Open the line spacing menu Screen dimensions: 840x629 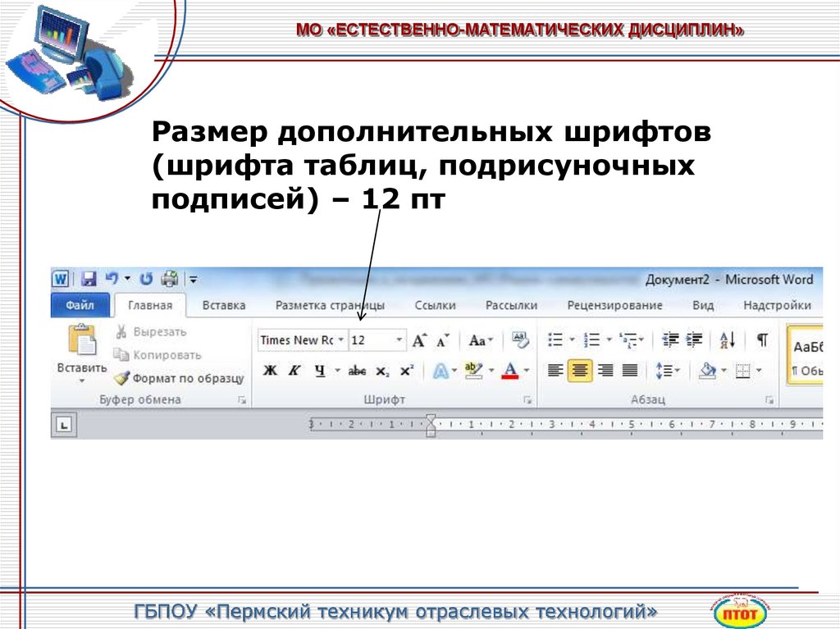[668, 370]
